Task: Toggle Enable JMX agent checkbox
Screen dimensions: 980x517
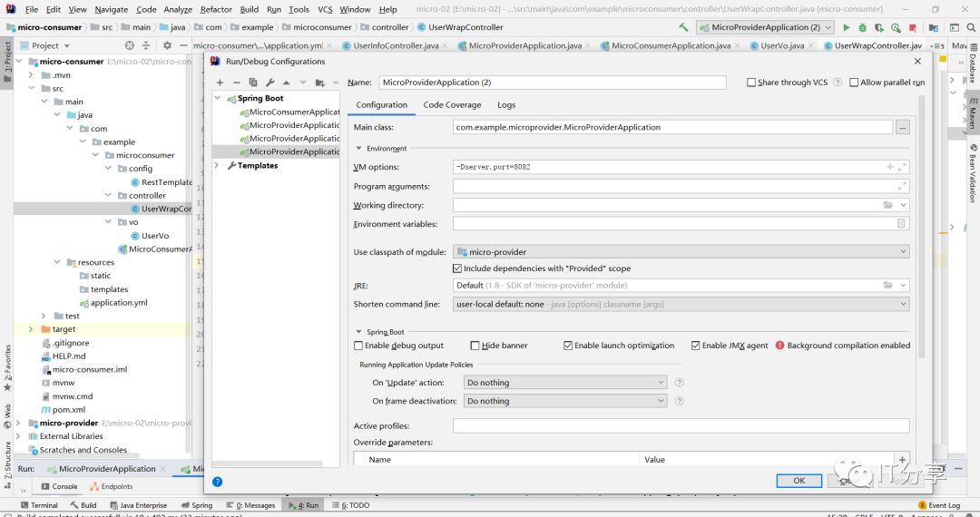Action: 696,346
